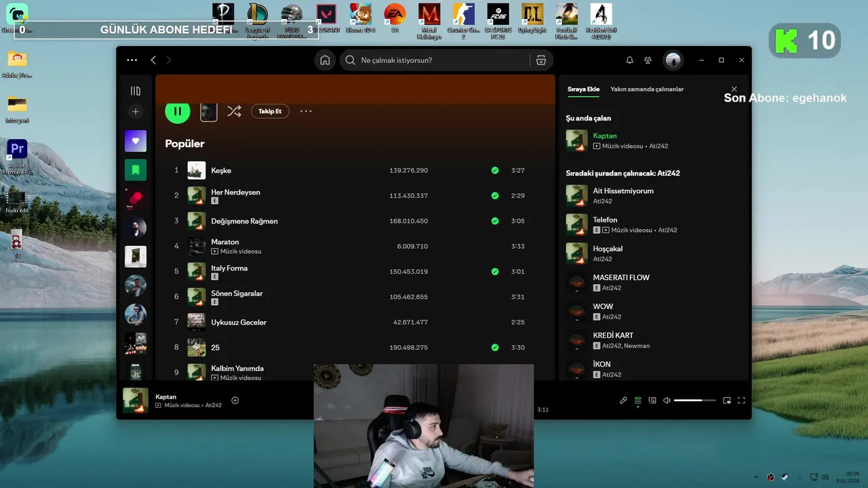This screenshot has width=868, height=488.
Task: Click the artist preview thumbnail beside pause
Action: [209, 112]
